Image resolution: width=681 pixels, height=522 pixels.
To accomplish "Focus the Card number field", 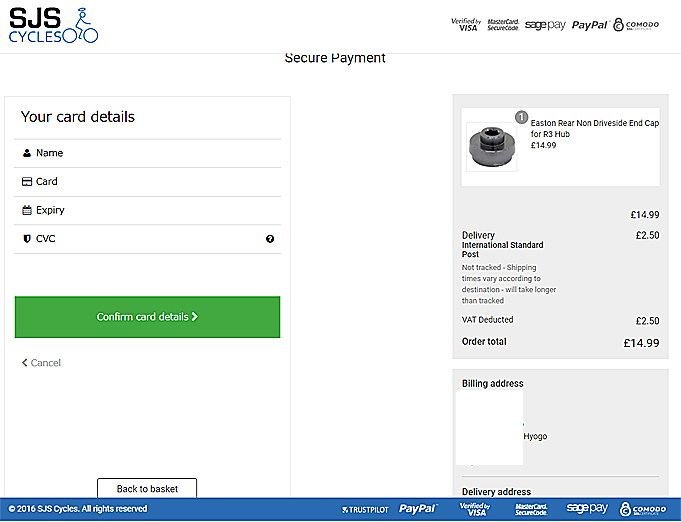I will pos(150,182).
